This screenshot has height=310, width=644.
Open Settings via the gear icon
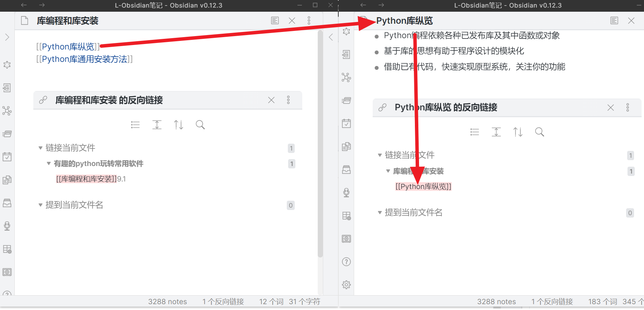[346, 285]
